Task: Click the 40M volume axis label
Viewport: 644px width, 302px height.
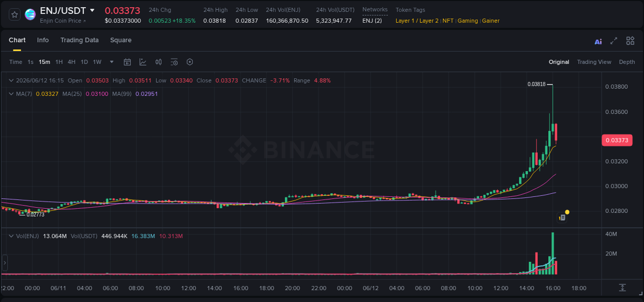Action: point(612,234)
